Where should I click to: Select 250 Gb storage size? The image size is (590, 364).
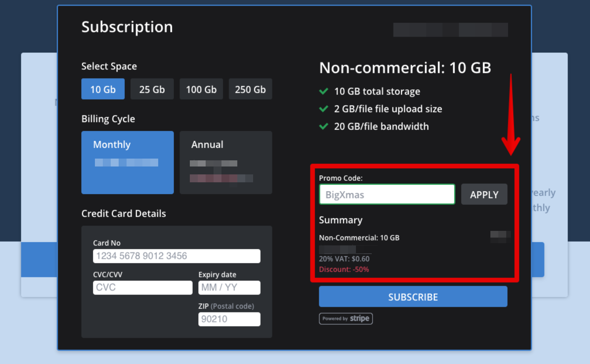(250, 89)
